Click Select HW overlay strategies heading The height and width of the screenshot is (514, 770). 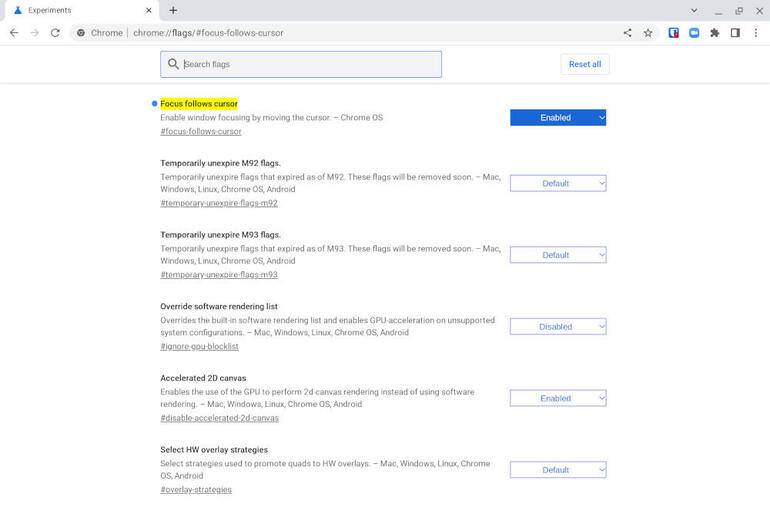214,450
